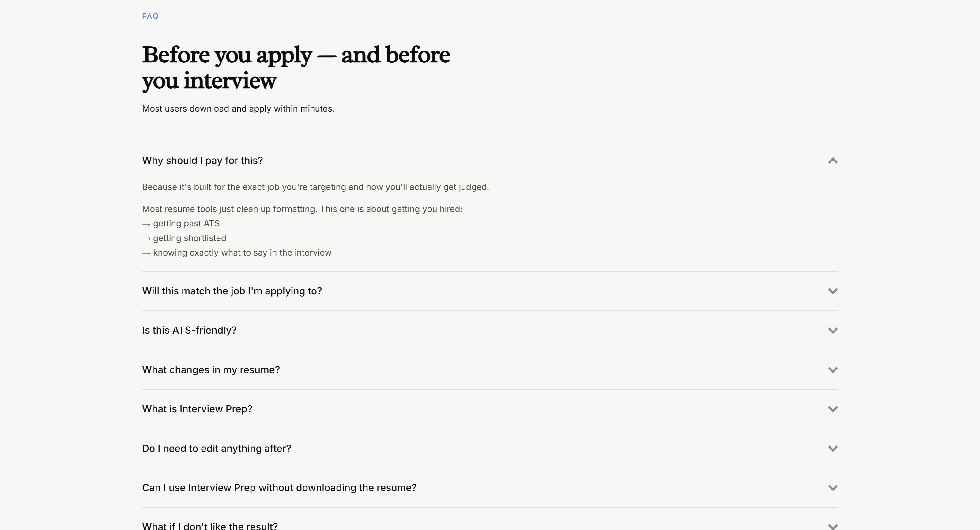Collapse 'Why should I pay for this?' question
This screenshot has width=980, height=530.
(490, 161)
